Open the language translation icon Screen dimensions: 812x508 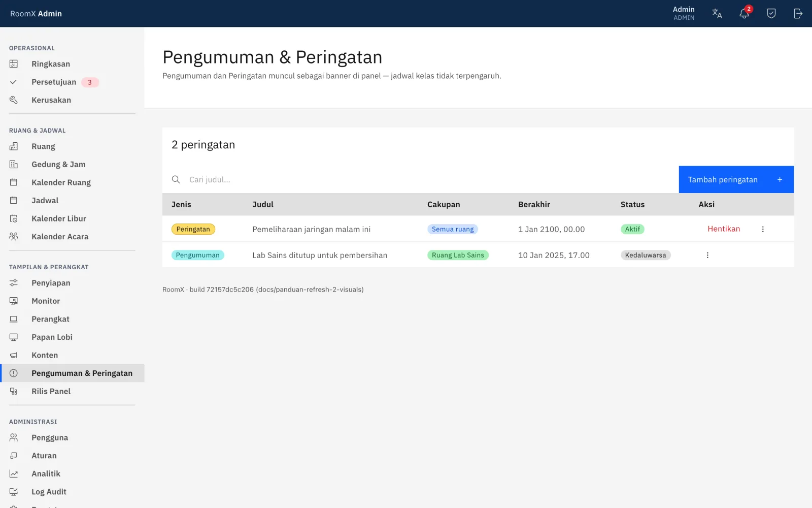point(717,14)
